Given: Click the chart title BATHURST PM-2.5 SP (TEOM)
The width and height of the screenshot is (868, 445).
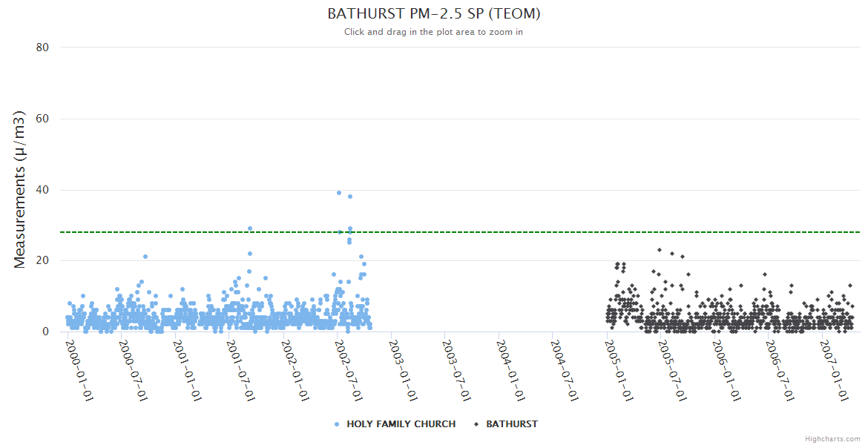Looking at the screenshot, I should click(x=434, y=14).
